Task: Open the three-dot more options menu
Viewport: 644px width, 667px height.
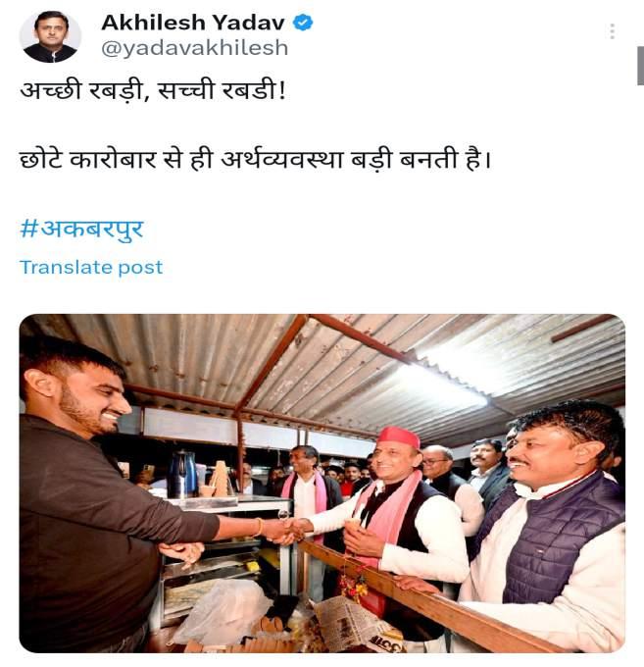Action: coord(612,31)
